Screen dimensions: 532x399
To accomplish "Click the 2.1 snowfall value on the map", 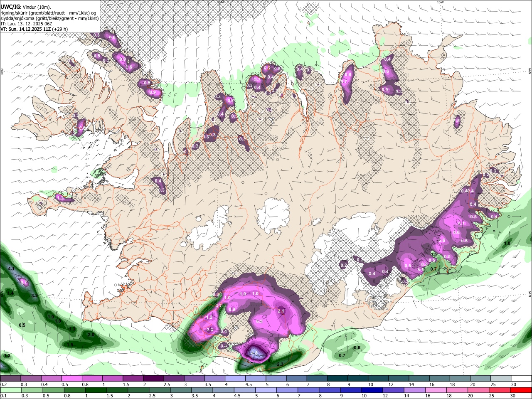I will point(281,311).
